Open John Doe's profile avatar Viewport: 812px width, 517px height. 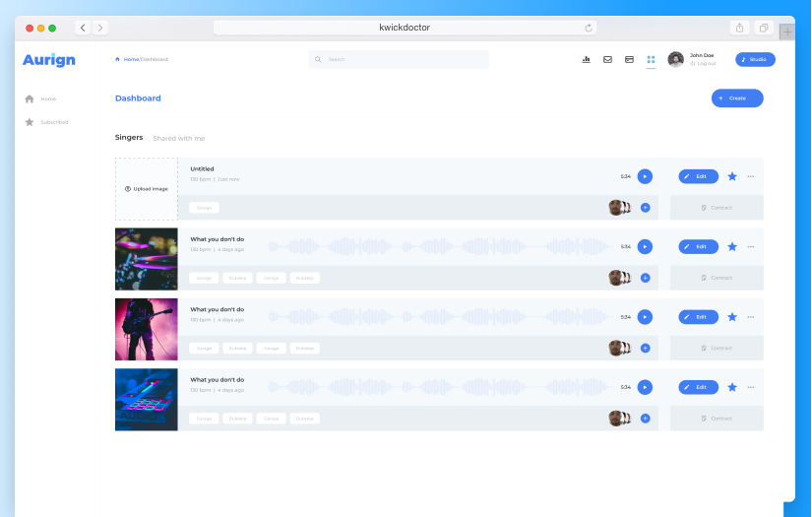coord(676,59)
